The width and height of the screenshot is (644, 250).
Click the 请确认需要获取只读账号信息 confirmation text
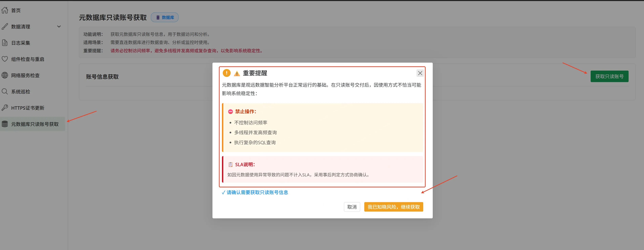click(255, 192)
